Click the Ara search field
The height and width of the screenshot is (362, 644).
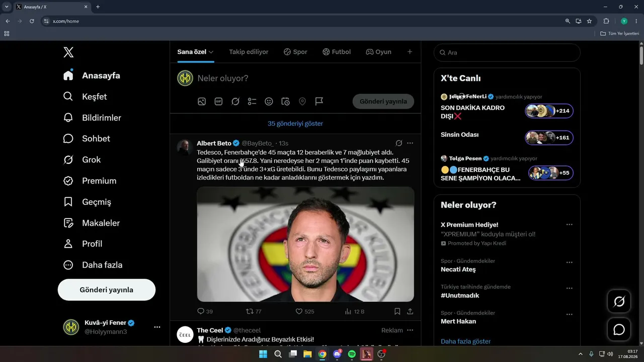pos(507,52)
